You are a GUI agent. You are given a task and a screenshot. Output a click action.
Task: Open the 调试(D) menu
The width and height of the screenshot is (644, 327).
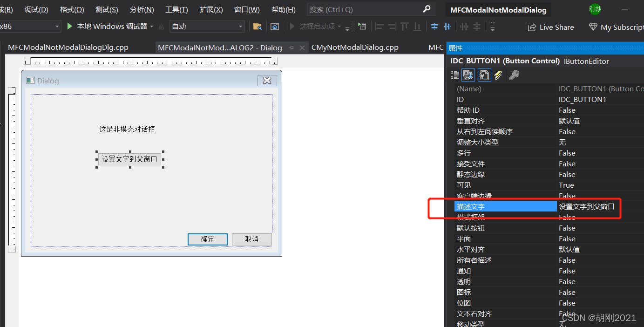point(36,10)
